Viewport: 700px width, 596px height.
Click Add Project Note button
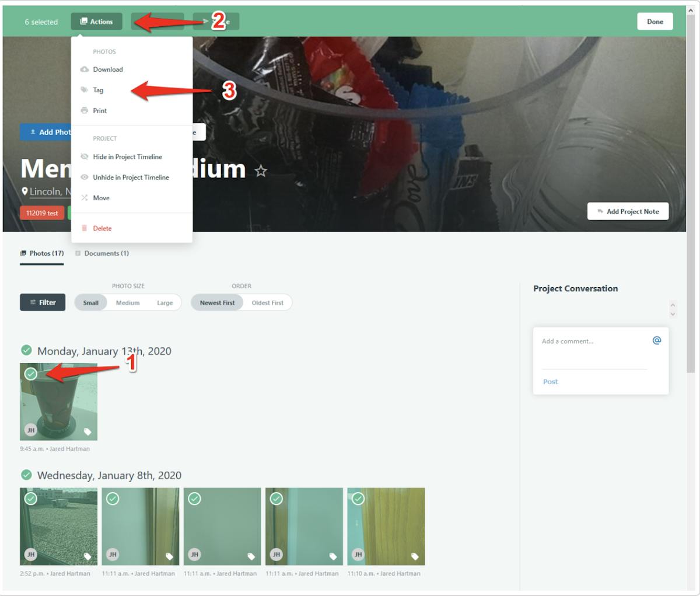(628, 211)
